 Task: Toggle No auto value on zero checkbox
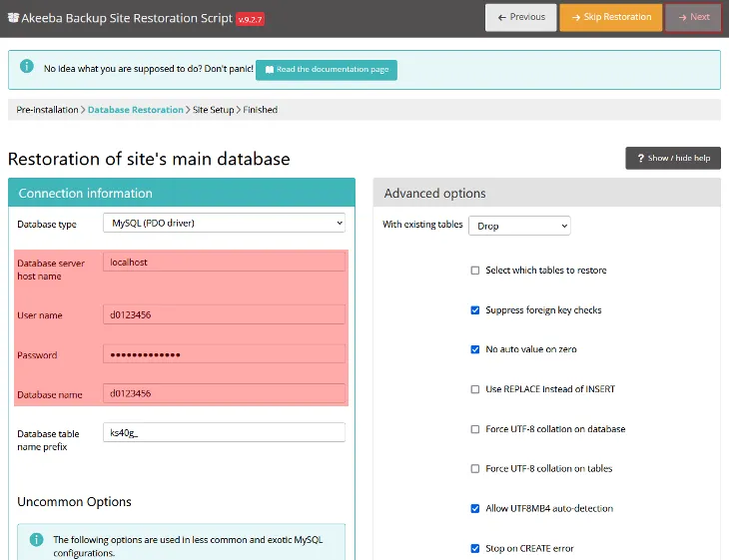[475, 349]
